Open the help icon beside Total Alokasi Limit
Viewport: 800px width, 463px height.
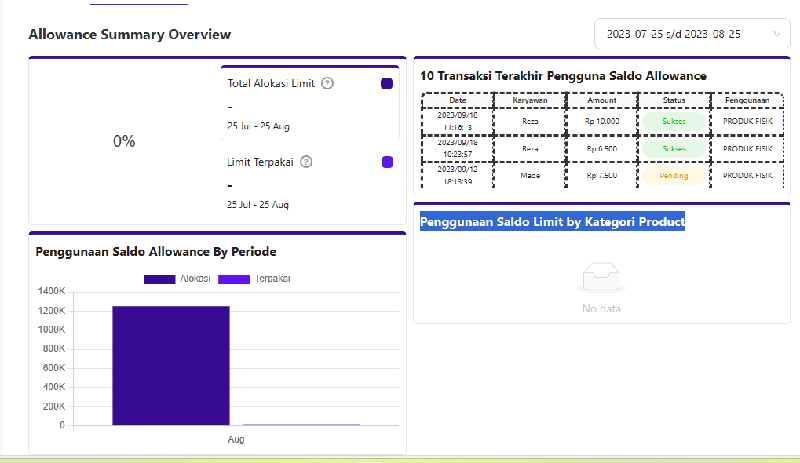click(328, 84)
